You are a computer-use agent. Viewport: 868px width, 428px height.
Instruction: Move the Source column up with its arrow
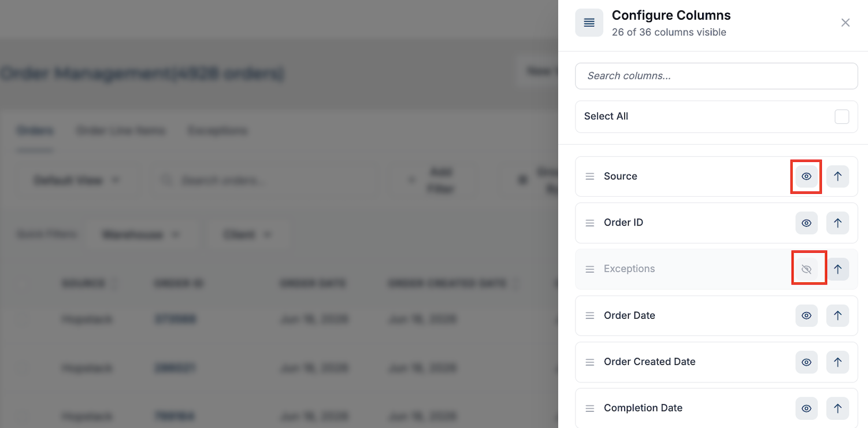pyautogui.click(x=837, y=176)
